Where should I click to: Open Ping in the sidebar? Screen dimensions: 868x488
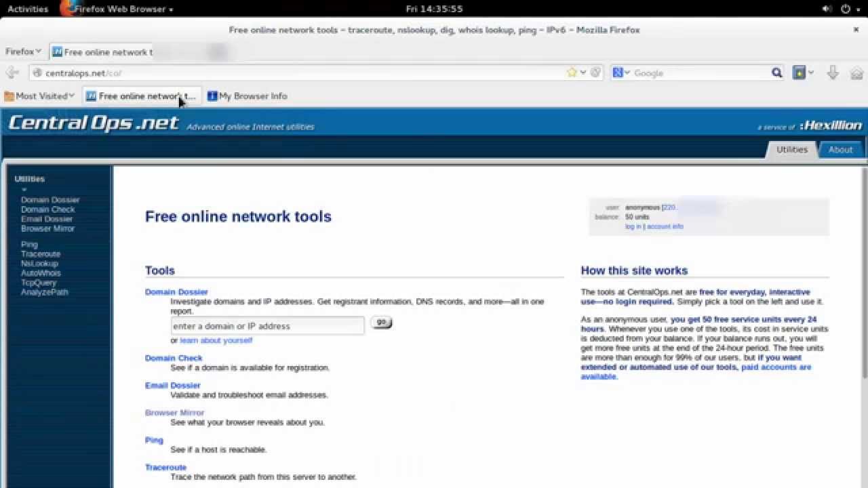pyautogui.click(x=29, y=245)
